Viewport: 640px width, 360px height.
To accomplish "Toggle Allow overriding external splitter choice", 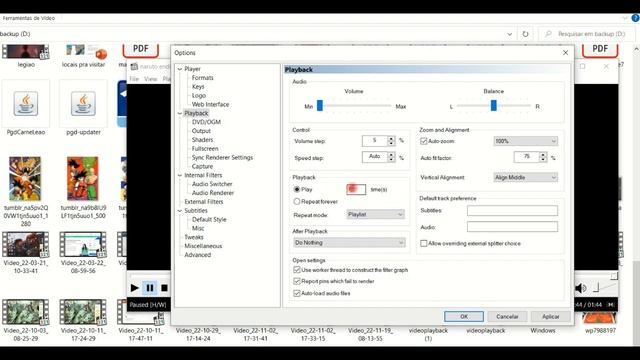I will (423, 243).
